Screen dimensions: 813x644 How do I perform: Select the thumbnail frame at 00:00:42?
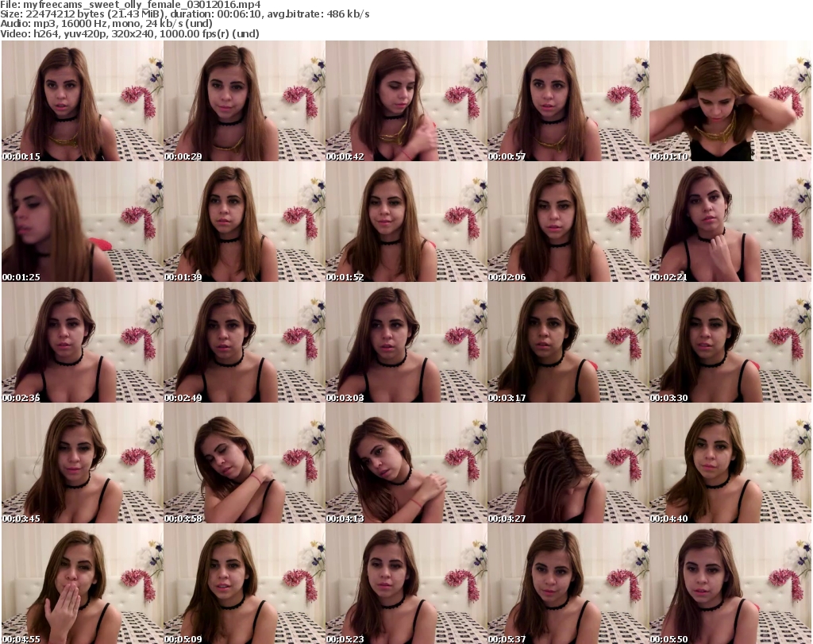406,101
